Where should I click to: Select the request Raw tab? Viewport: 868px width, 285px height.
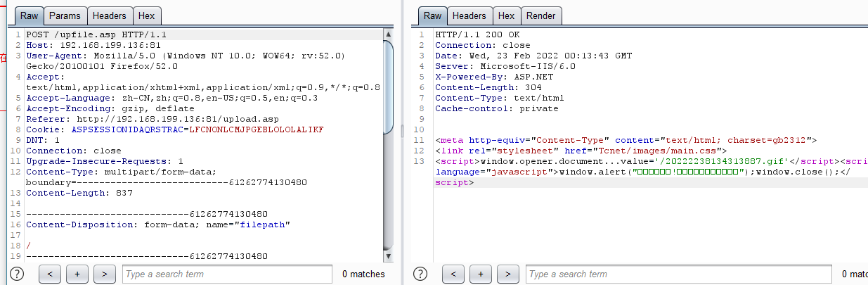point(29,15)
